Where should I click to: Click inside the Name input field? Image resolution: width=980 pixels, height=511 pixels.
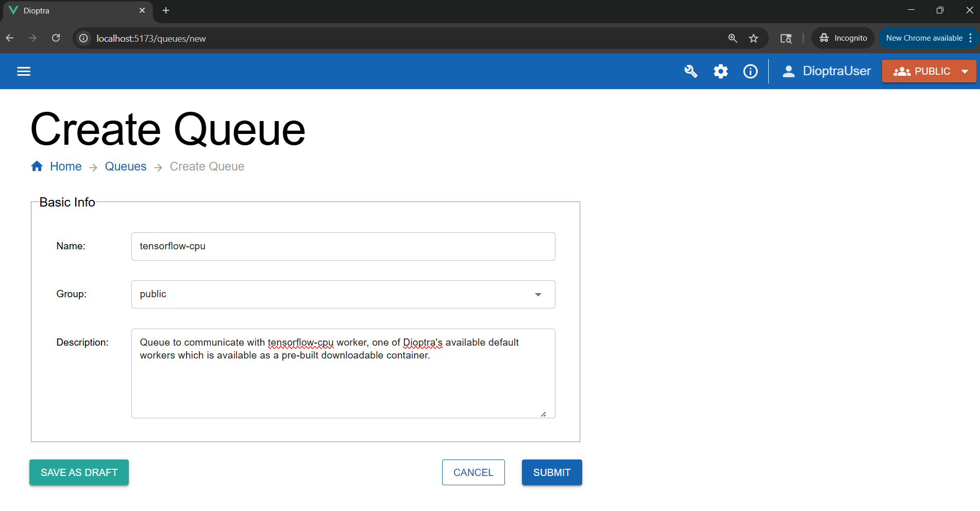pos(343,246)
